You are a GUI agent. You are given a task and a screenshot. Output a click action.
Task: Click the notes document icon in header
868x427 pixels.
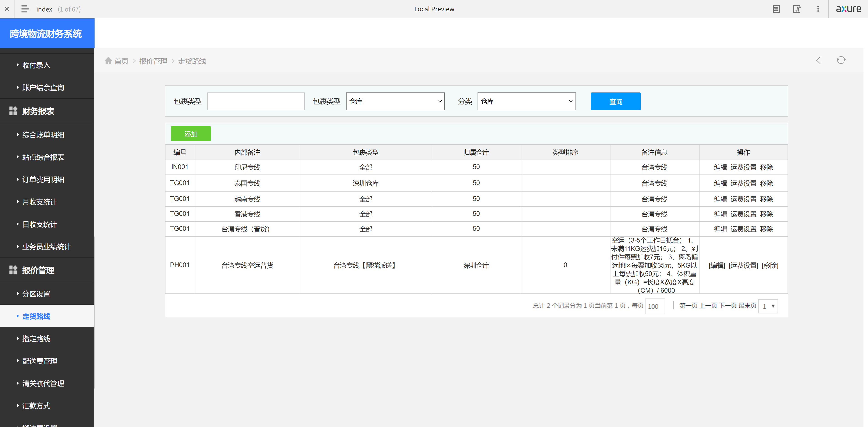tap(776, 9)
